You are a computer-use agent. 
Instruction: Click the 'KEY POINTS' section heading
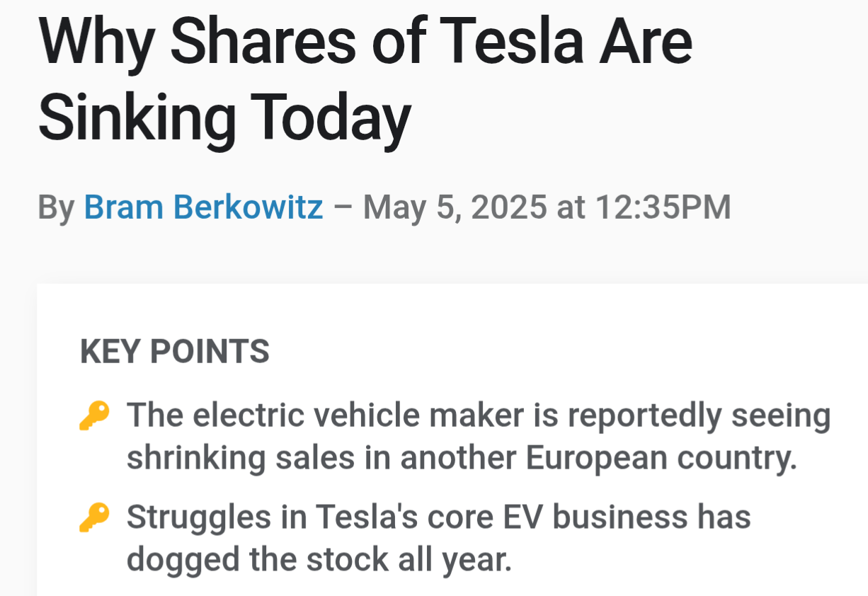tap(175, 352)
